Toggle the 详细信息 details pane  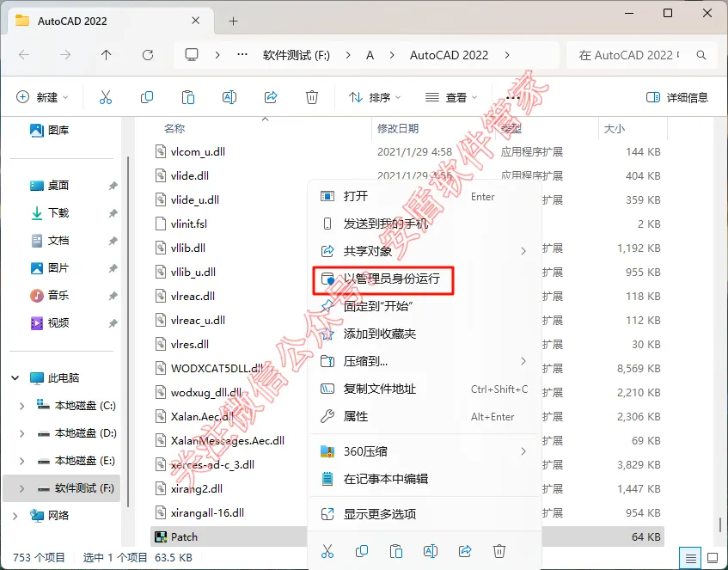(677, 97)
